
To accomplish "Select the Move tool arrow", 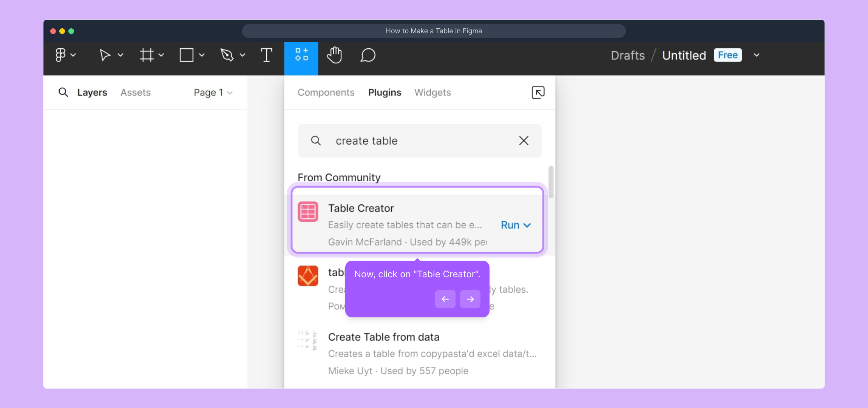I will click(x=105, y=55).
